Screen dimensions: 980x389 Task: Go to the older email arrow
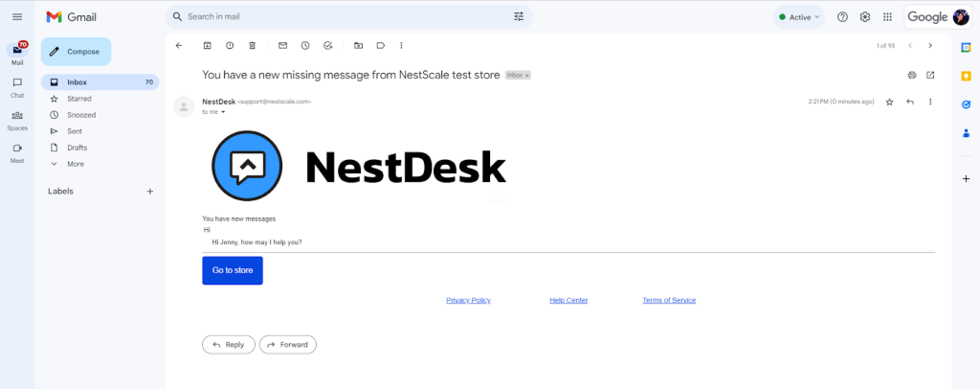point(930,45)
